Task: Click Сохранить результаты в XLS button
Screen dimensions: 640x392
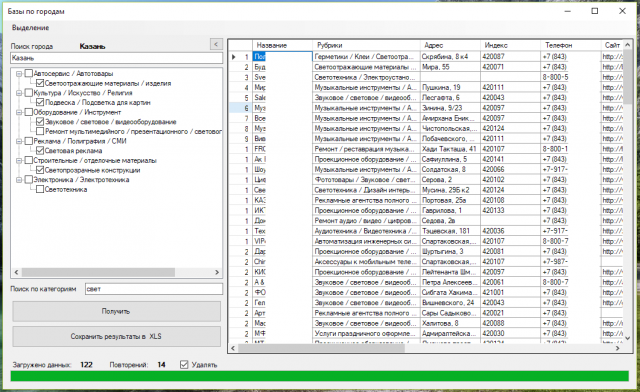Action: [x=116, y=336]
